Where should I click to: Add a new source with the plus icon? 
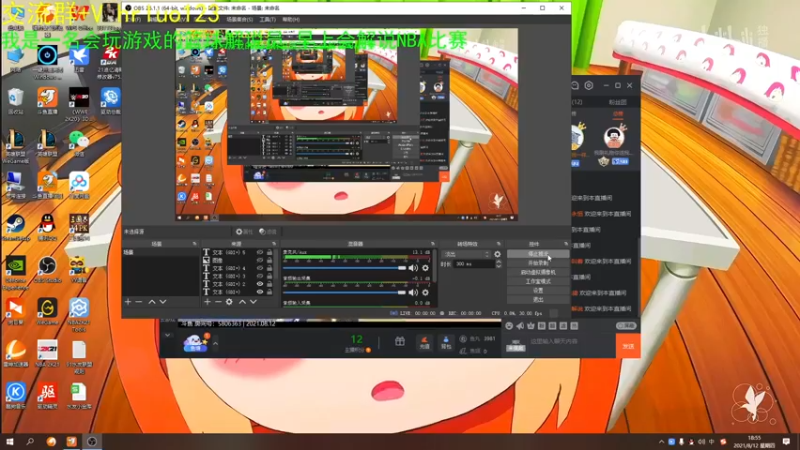[x=207, y=302]
